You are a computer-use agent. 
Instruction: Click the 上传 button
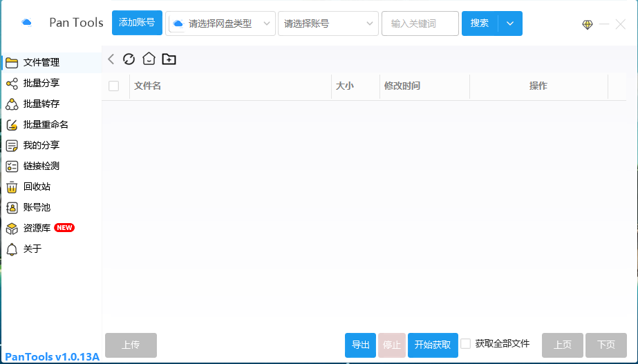(x=131, y=345)
